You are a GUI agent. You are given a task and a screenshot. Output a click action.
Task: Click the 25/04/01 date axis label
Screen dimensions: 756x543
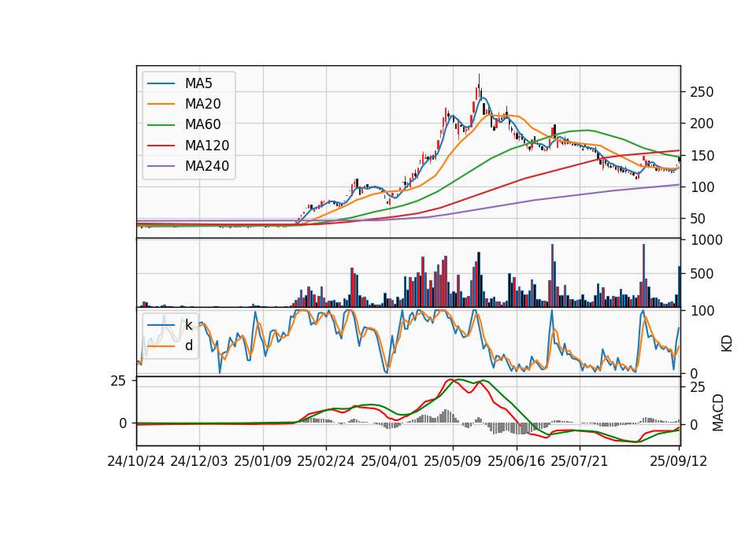[x=390, y=462]
